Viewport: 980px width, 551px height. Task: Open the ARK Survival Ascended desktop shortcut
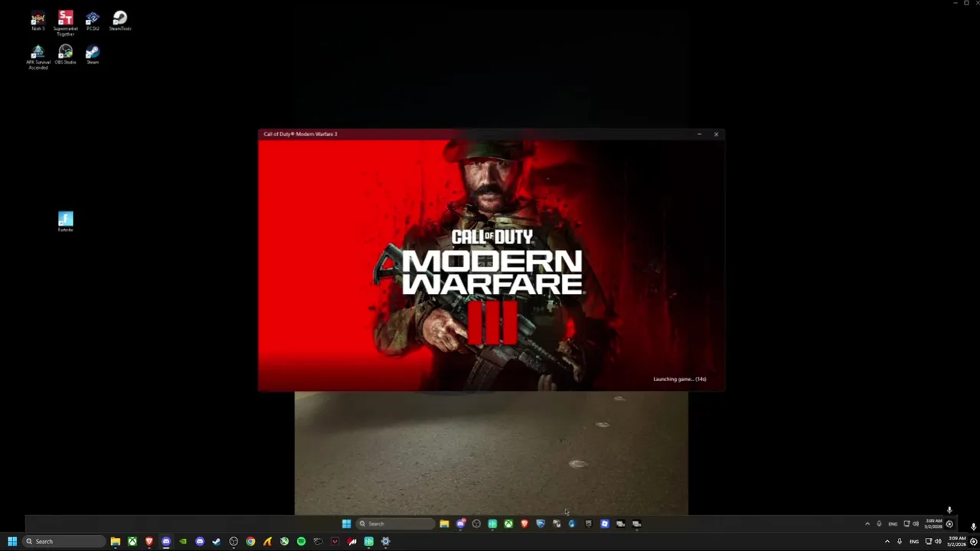(x=38, y=57)
